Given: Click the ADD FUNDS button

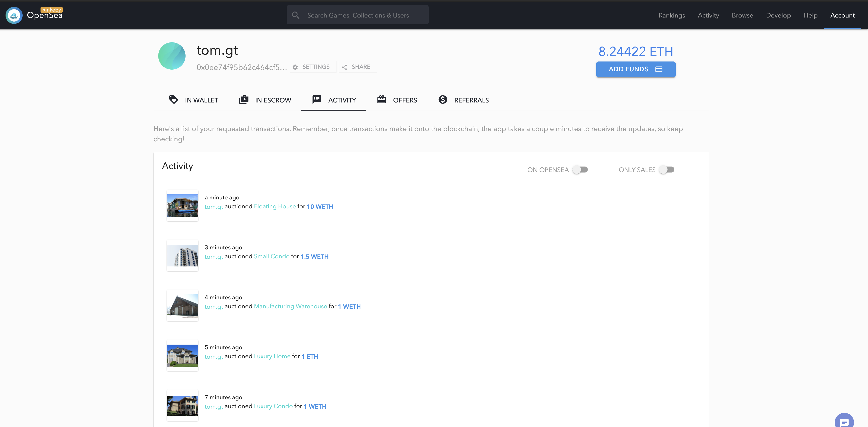Looking at the screenshot, I should [628, 69].
